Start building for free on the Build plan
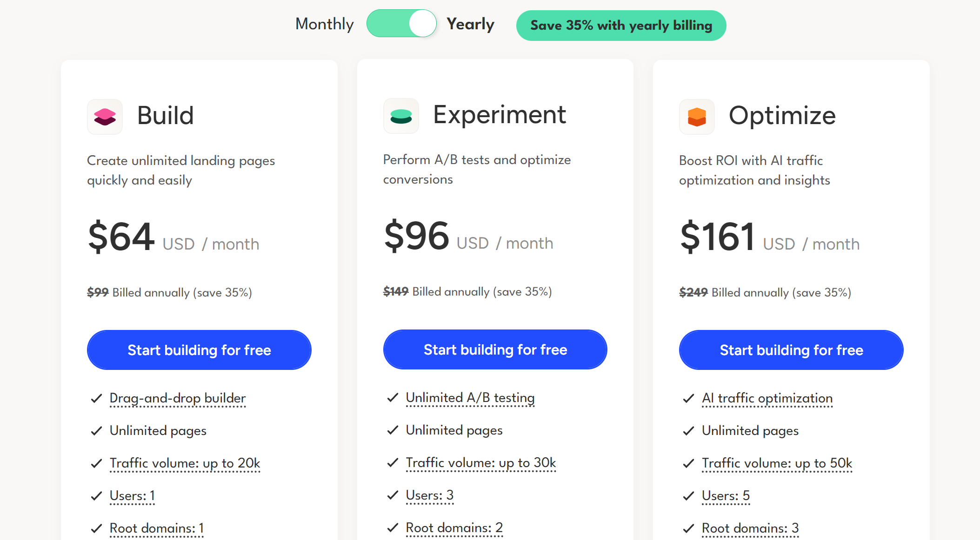Screen dimensions: 980x540 click(x=199, y=350)
